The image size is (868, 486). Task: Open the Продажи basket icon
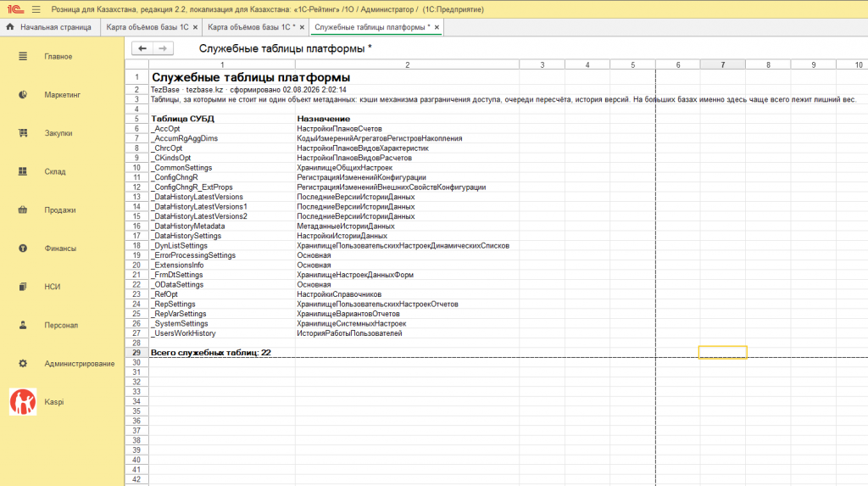tap(23, 210)
